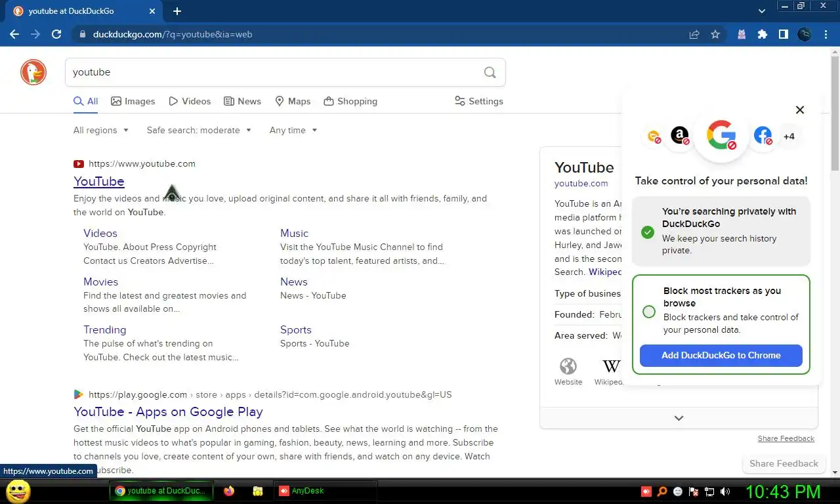This screenshot has height=504, width=840.
Task: Open youtube.com link in info panel
Action: coord(581,184)
